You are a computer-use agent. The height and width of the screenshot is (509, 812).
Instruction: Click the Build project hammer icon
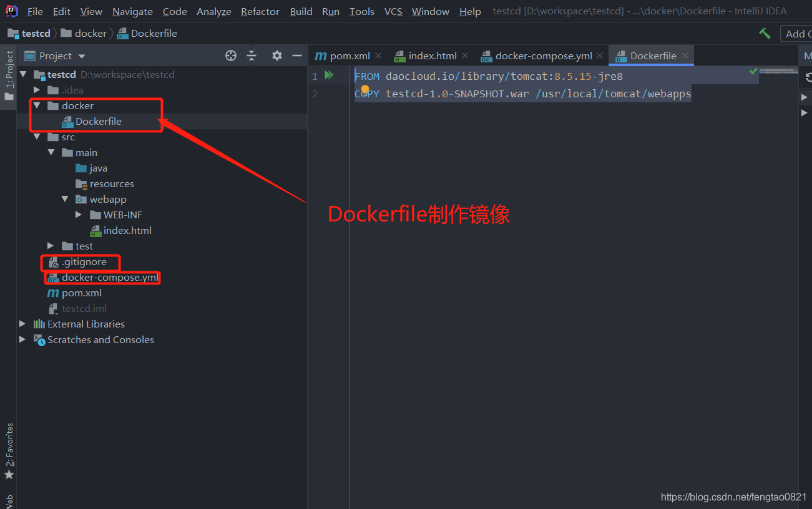coord(765,34)
